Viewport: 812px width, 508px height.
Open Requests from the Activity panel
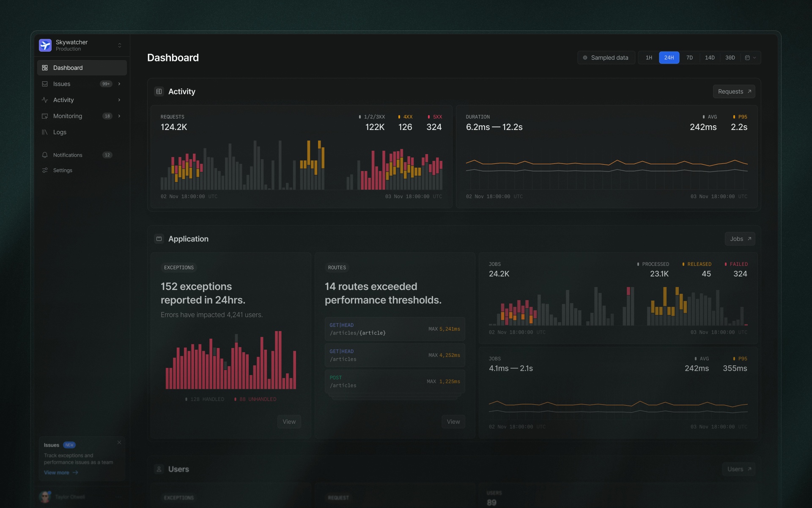pos(734,91)
